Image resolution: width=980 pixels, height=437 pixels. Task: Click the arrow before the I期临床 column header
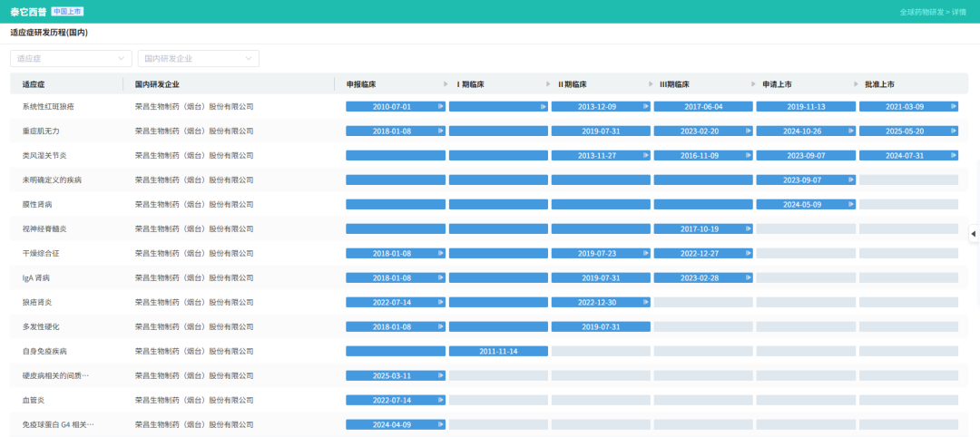446,84
